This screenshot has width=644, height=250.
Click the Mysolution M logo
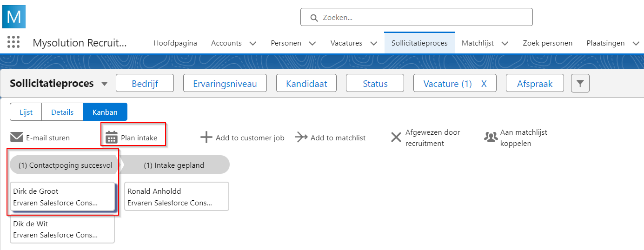click(x=14, y=17)
